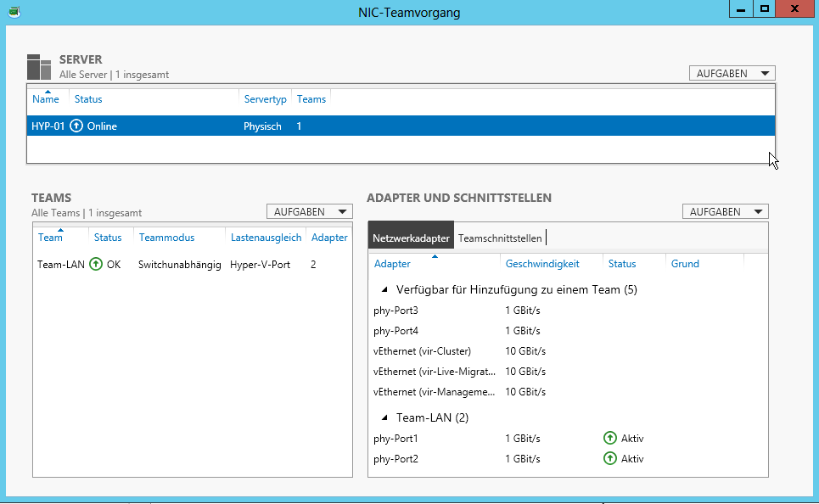The image size is (819, 504).
Task: Sort adapters by Adapter column header
Action: [392, 264]
